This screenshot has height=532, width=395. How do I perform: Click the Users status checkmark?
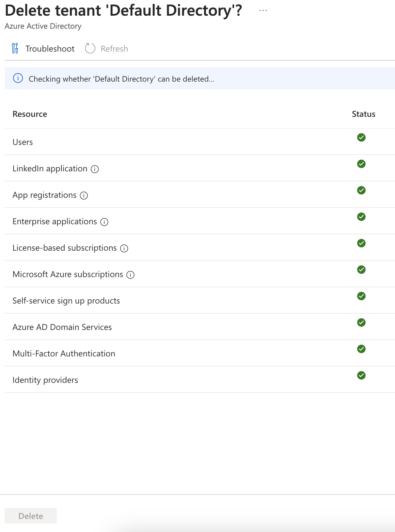point(361,137)
